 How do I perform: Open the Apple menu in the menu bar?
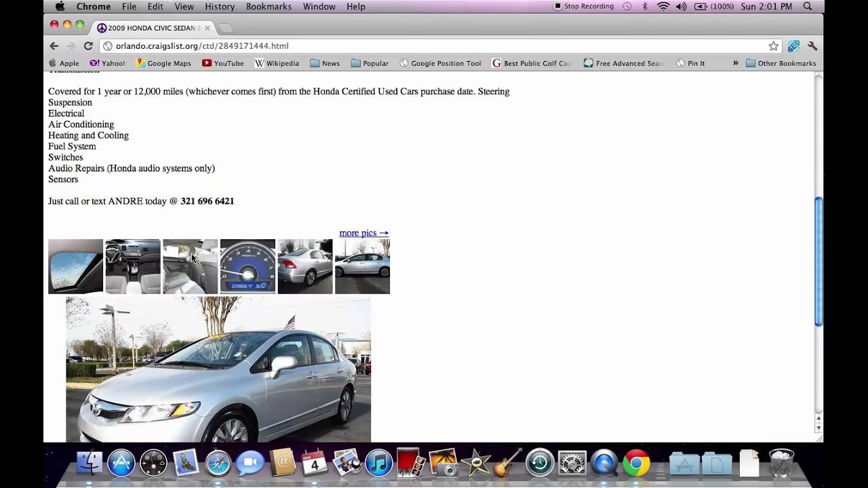(x=60, y=6)
